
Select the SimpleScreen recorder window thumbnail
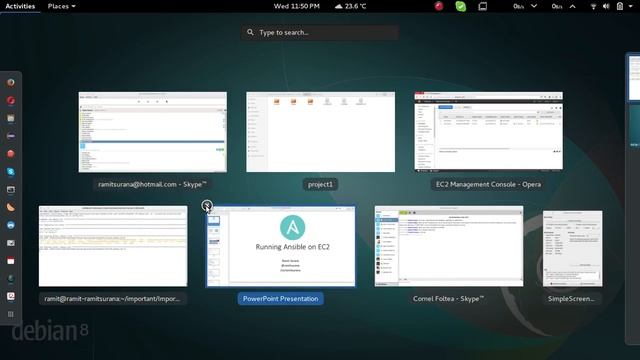tap(572, 249)
